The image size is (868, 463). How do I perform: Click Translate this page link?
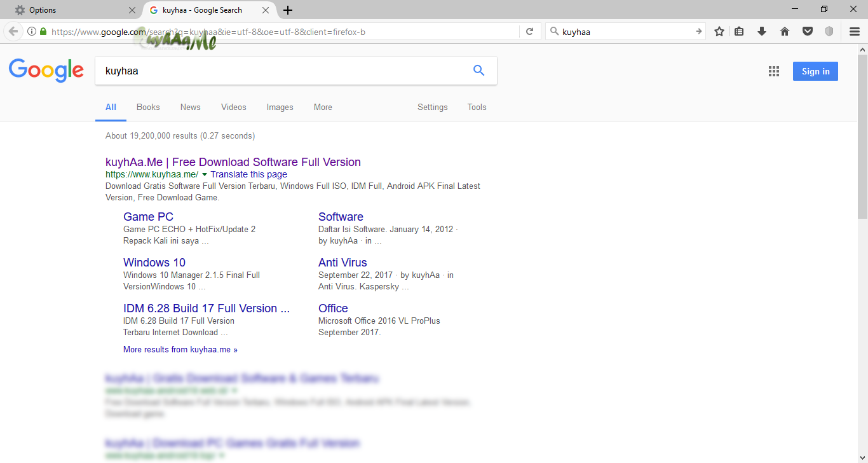[248, 174]
